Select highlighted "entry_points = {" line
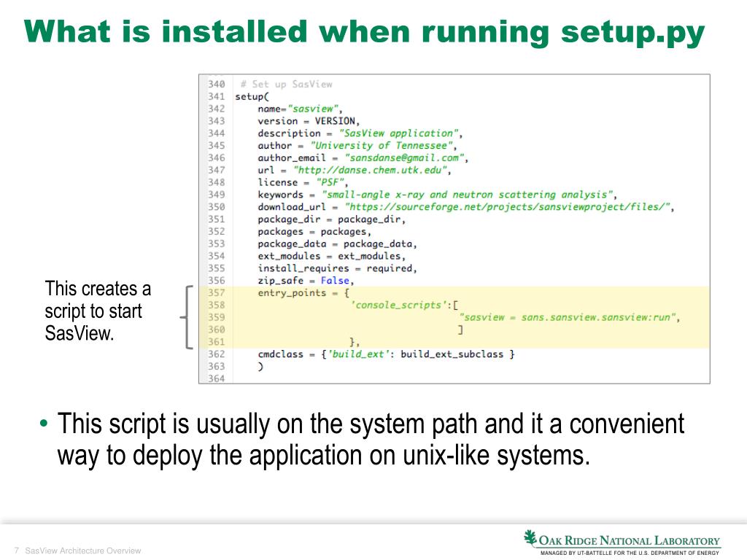Screen dimensions: 747x560 (x=303, y=293)
